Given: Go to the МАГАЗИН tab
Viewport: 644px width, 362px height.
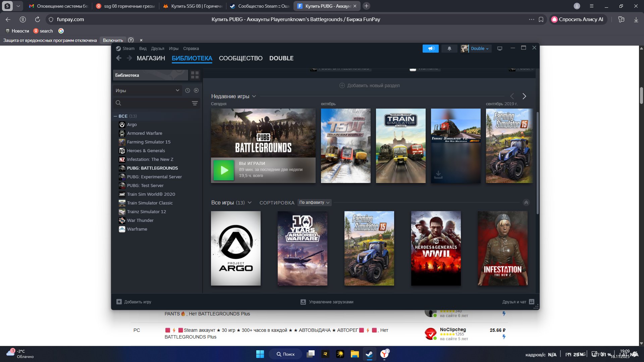Looking at the screenshot, I should click(x=151, y=58).
